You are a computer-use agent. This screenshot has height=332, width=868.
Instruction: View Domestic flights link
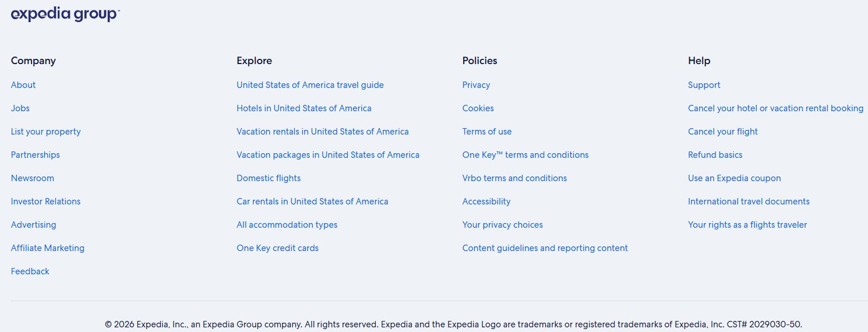pyautogui.click(x=269, y=178)
